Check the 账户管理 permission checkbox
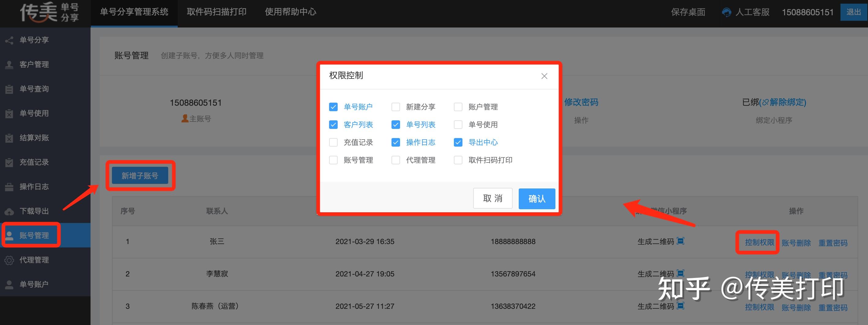This screenshot has width=868, height=325. click(458, 107)
